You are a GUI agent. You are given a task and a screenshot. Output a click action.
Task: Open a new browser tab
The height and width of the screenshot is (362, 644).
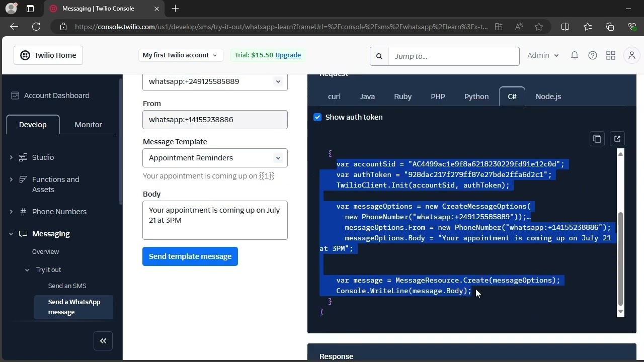point(175,9)
